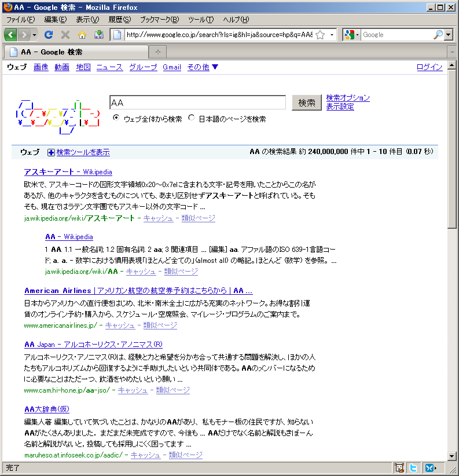Screen dimensions: 459x476
Task: Click the Greasemonkey monkey status bar icon
Action: point(399,468)
